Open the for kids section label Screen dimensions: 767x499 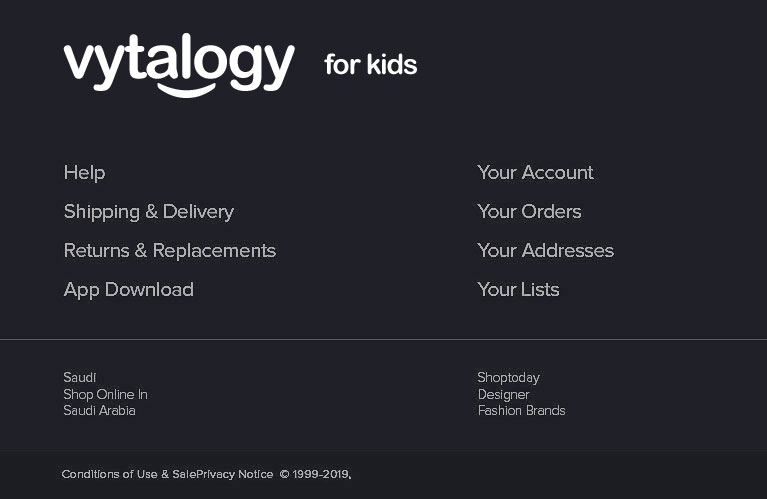click(370, 66)
